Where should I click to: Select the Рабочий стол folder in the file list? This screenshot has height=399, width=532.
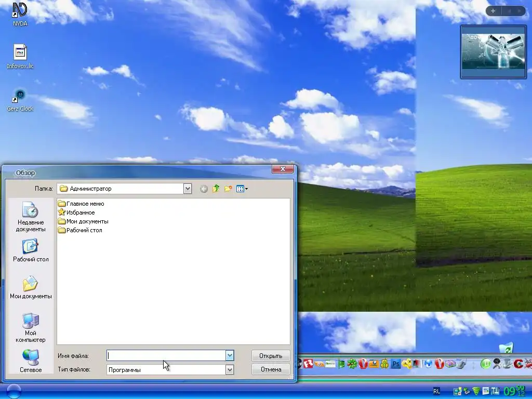(80, 230)
